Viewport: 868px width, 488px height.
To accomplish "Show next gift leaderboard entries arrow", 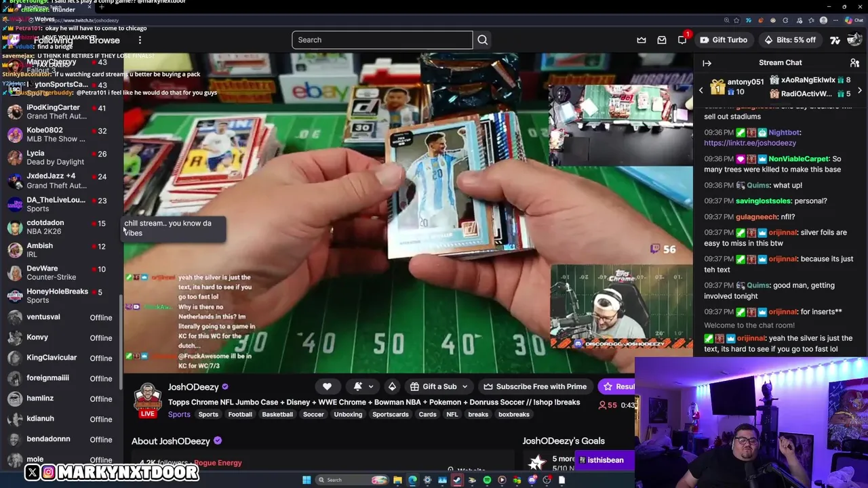I will coord(860,90).
